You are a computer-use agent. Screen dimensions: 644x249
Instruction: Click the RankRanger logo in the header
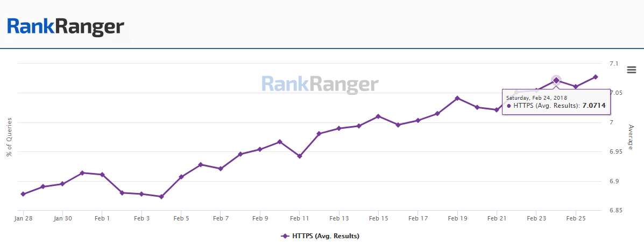[66, 26]
